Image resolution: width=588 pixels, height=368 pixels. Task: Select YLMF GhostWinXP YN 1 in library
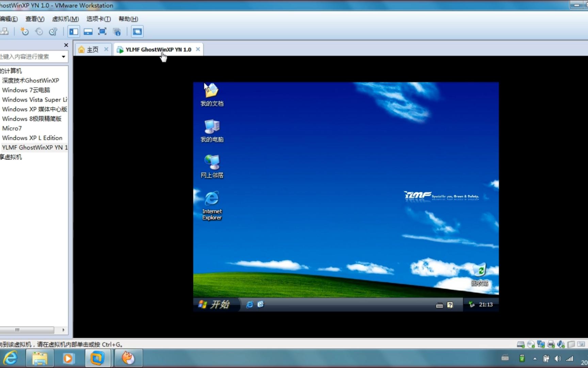click(35, 147)
